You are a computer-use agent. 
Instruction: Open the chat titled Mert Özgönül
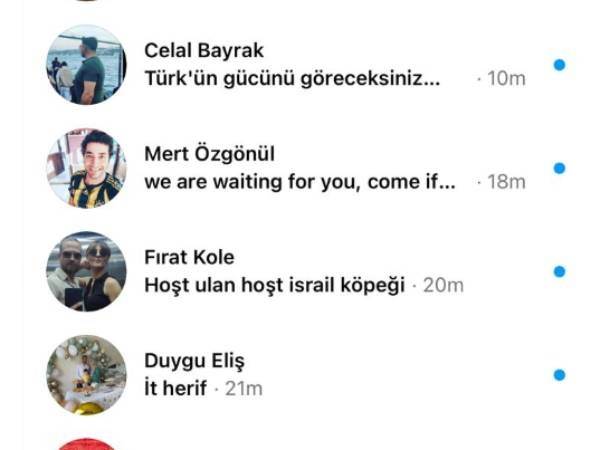(x=209, y=154)
